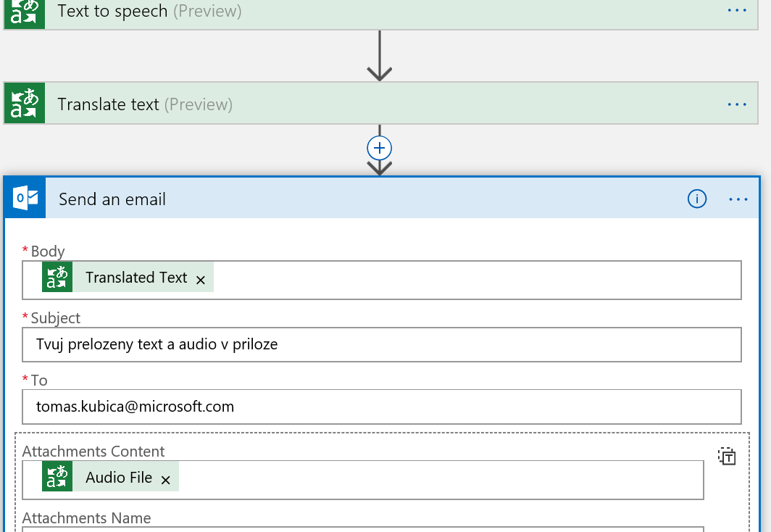Open Send an email ellipsis menu
This screenshot has height=532, width=771.
coord(738,199)
